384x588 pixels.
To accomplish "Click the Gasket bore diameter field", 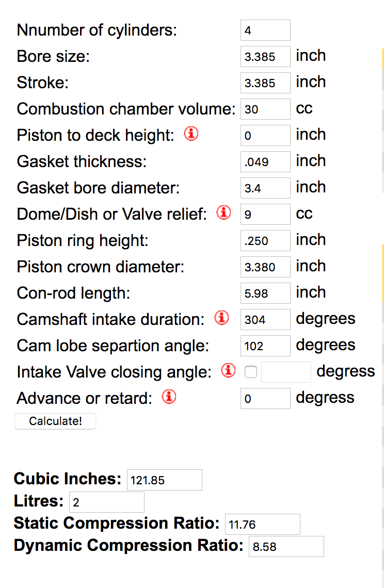I will coord(265,188).
